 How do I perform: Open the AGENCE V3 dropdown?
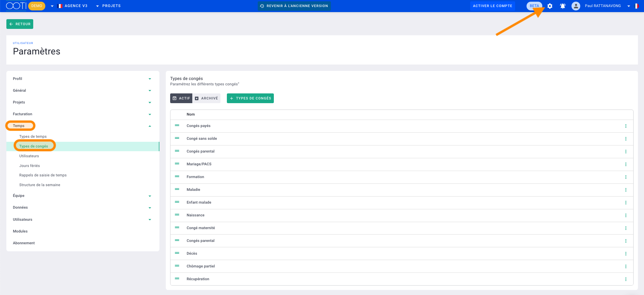(x=72, y=6)
